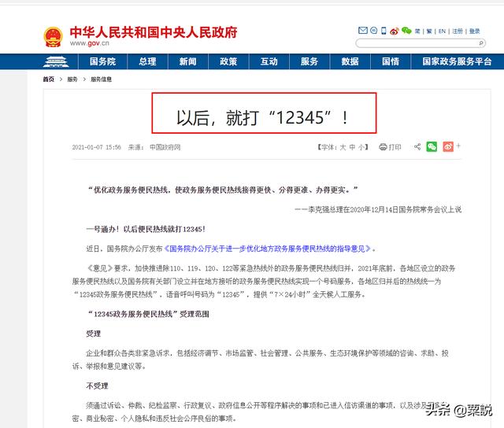Set font size to medium (中)
This screenshot has height=428, width=504.
point(352,147)
